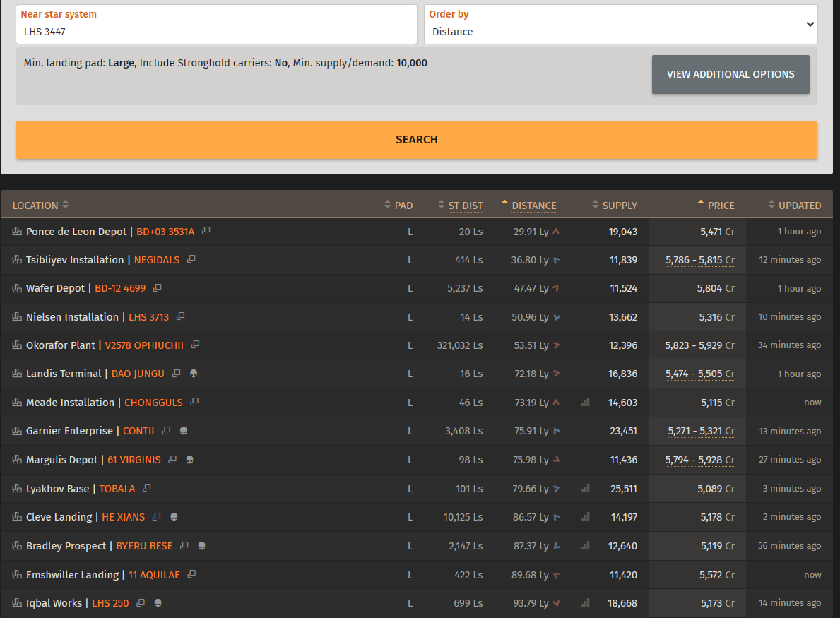The height and width of the screenshot is (618, 840).
Task: Open TOBALA system link
Action: pyautogui.click(x=117, y=489)
